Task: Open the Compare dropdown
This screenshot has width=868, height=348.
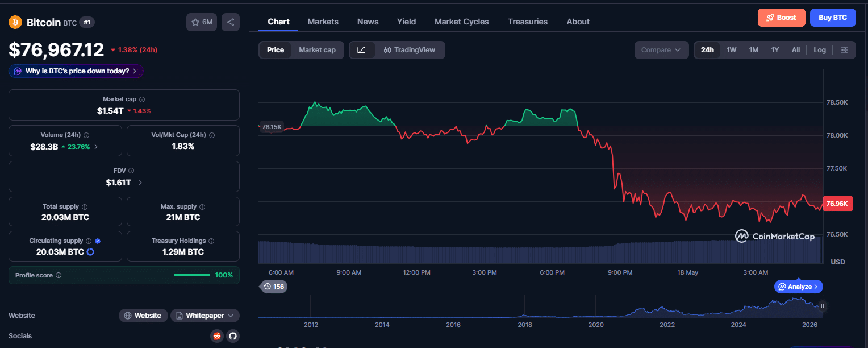Action: pos(661,50)
